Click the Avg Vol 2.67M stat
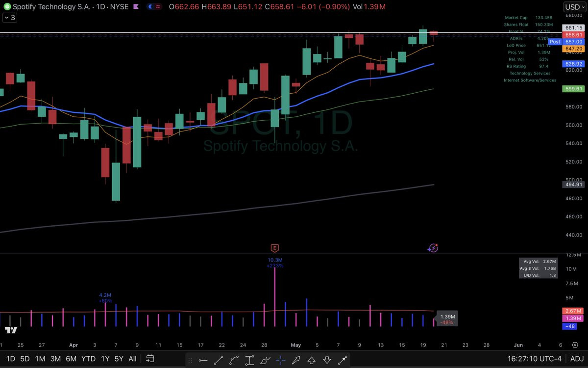The width and height of the screenshot is (588, 368). tap(539, 262)
